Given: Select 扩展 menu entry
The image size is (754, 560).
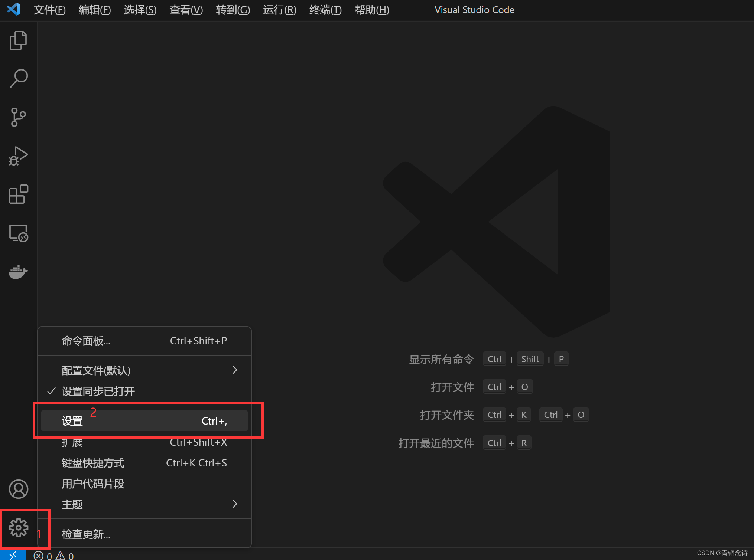Looking at the screenshot, I should tap(144, 442).
